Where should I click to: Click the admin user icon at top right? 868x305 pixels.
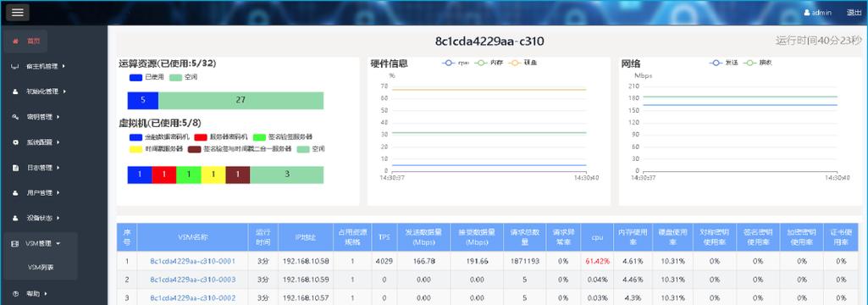point(807,13)
